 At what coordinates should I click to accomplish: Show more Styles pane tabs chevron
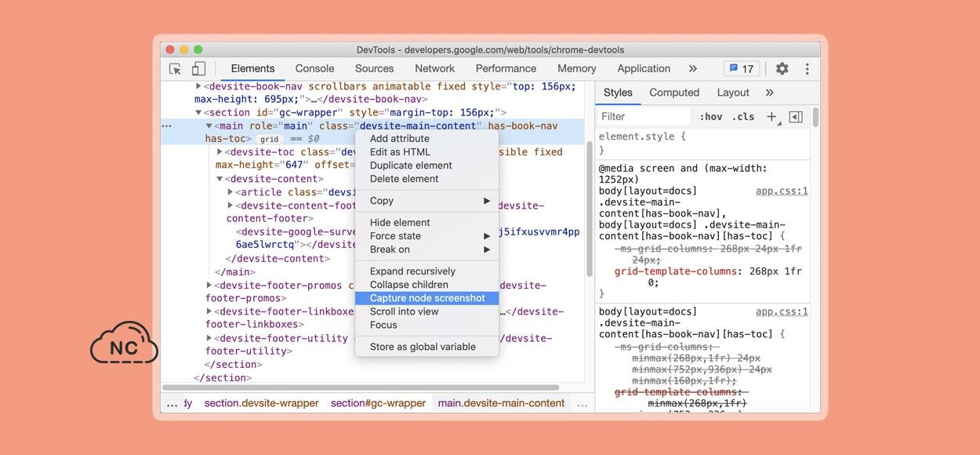[769, 93]
